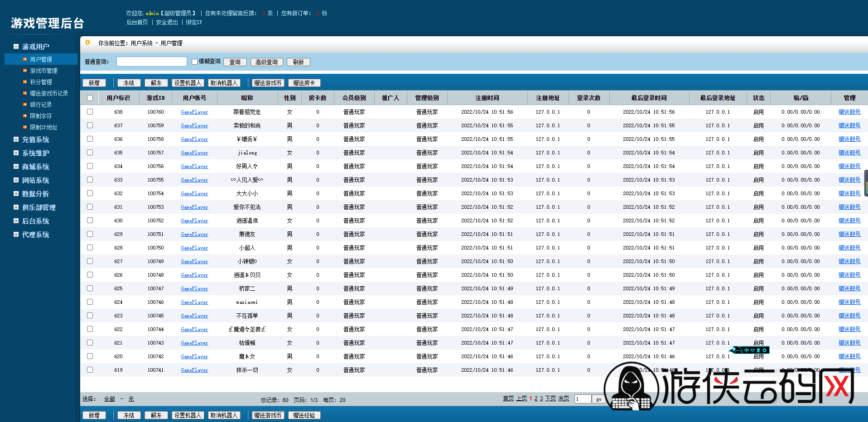Check the row for user 630
This screenshot has width=868, height=422.
click(x=90, y=220)
